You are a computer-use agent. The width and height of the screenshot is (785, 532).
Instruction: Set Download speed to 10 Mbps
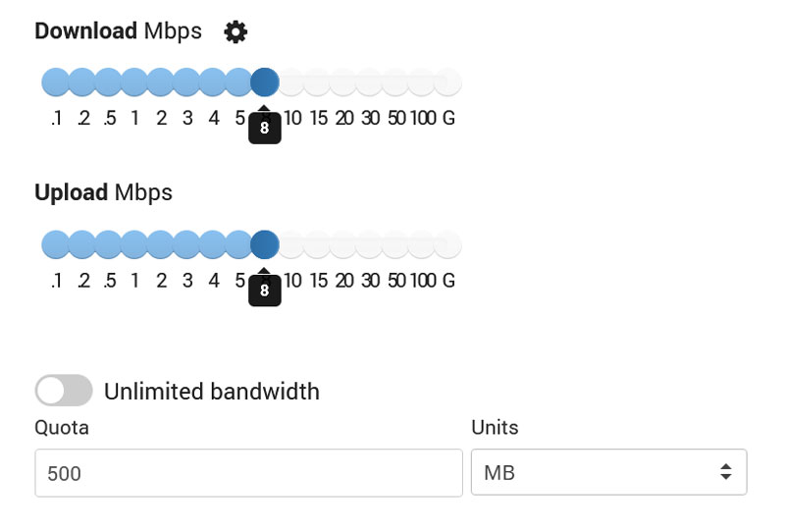(291, 81)
